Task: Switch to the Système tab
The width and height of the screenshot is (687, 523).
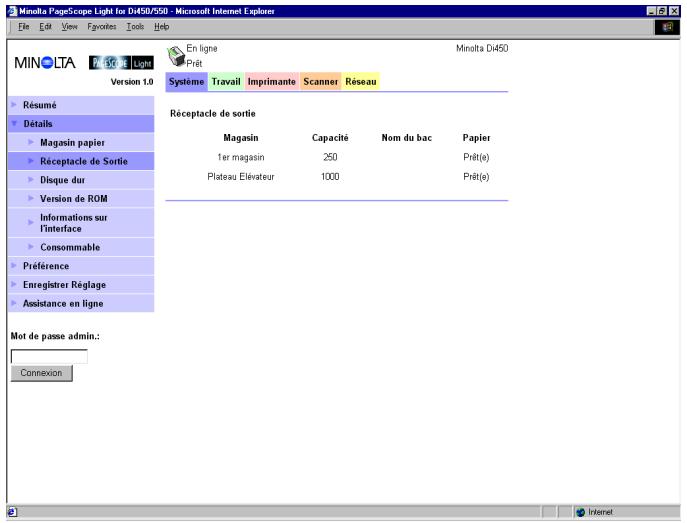Action: tap(186, 82)
